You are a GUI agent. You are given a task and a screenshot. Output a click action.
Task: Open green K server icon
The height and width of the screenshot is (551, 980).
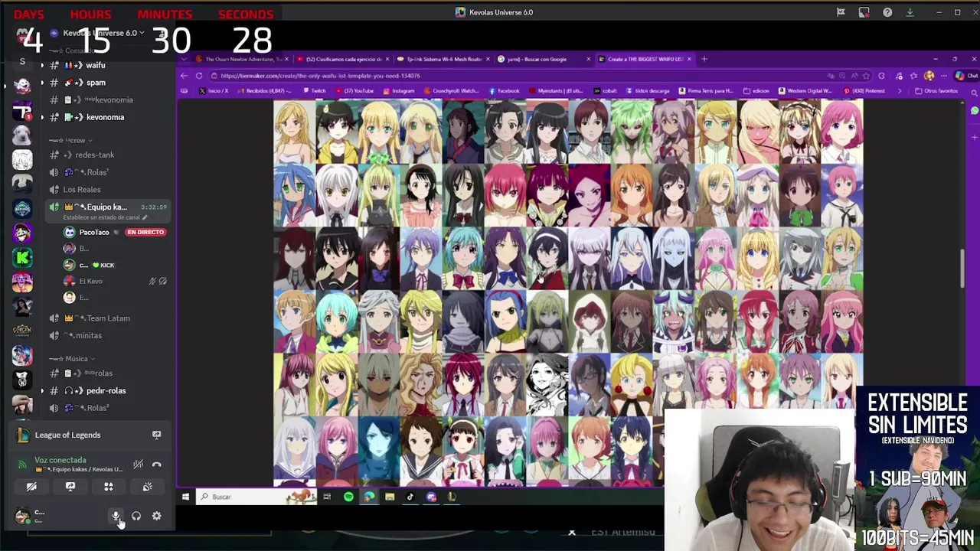(22, 257)
